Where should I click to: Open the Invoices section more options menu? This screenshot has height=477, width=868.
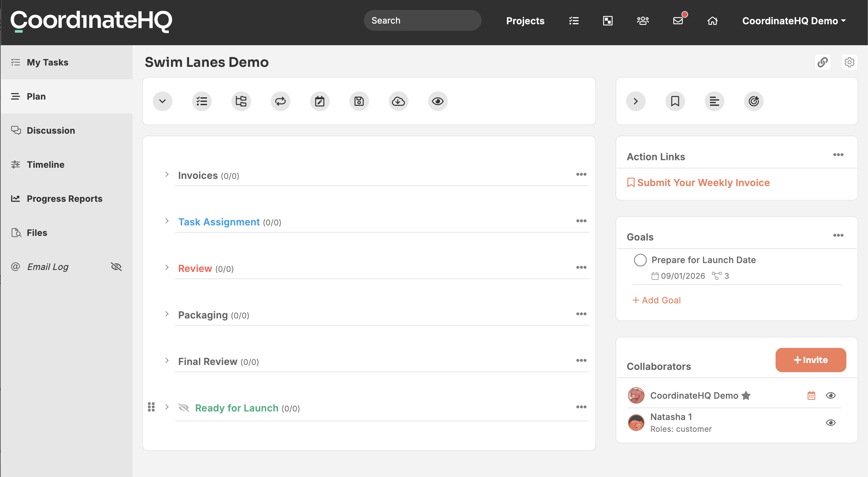(581, 175)
